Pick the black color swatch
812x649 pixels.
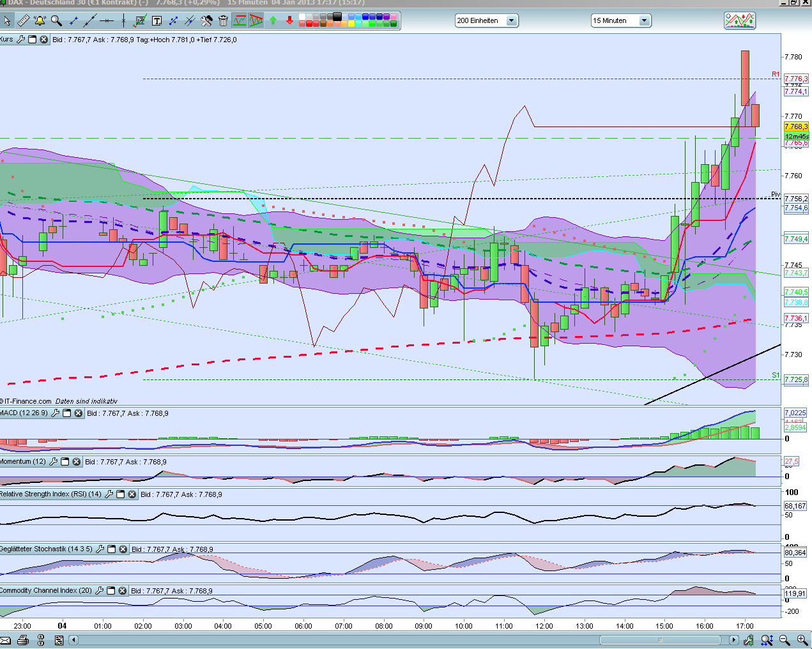coord(337,17)
